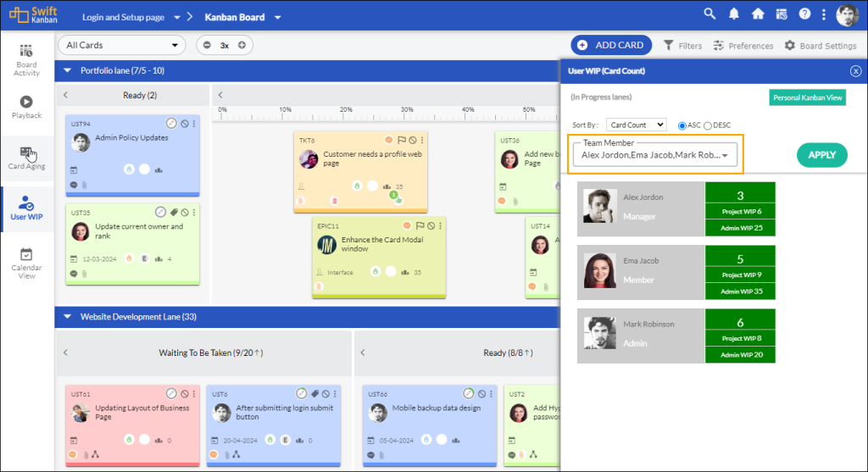Open the three-dot menu on card UST94
Viewport: 868px width, 472px height.
(x=194, y=124)
